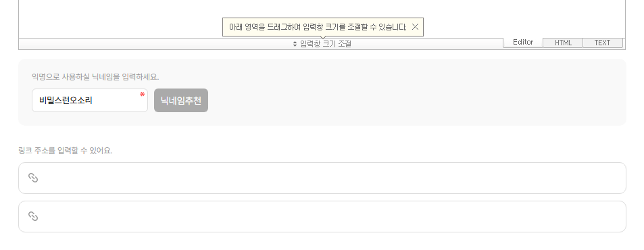Switch to the TEXT tab
Viewport: 644px width, 250px height.
pos(603,43)
